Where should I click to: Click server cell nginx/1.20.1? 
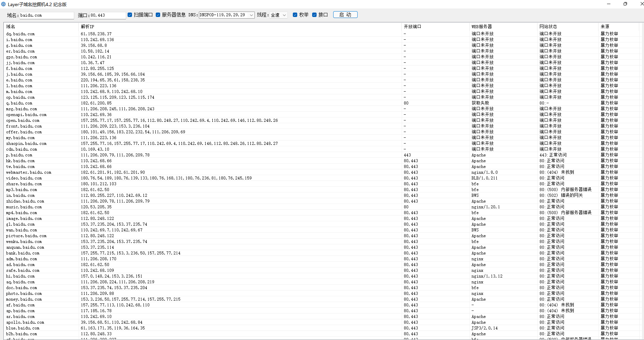point(485,207)
